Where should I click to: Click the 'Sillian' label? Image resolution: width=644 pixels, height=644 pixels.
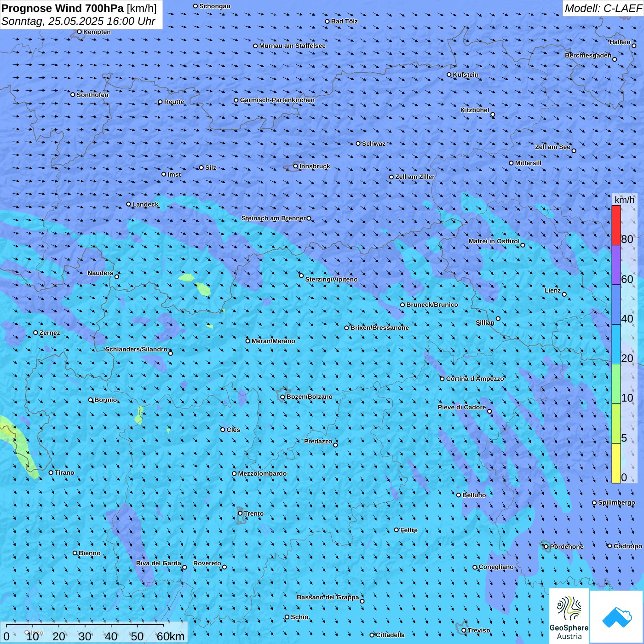[x=485, y=322]
